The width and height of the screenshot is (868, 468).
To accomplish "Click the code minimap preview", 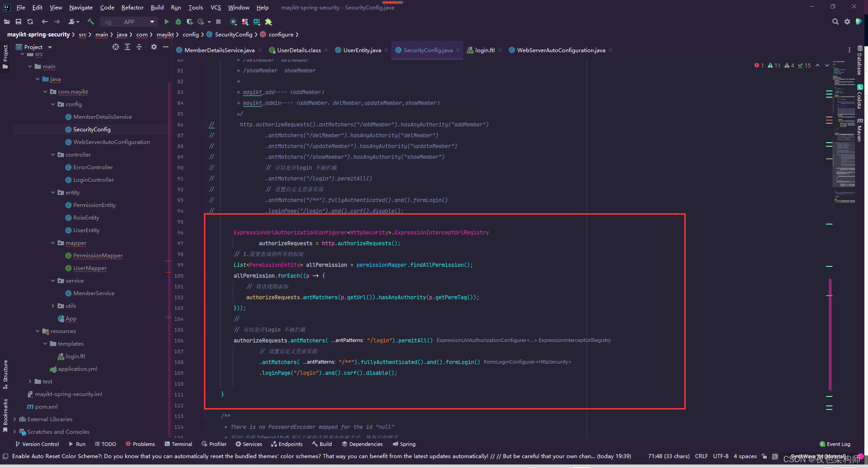I will coord(843,132).
